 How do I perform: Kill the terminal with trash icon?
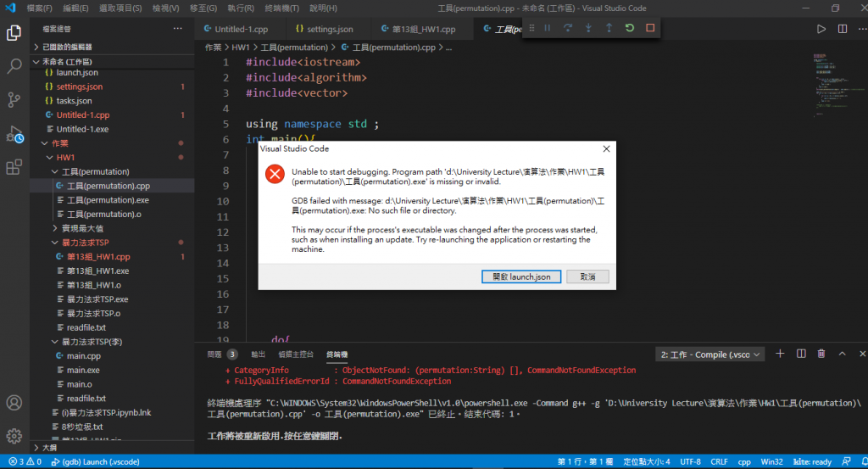point(821,354)
